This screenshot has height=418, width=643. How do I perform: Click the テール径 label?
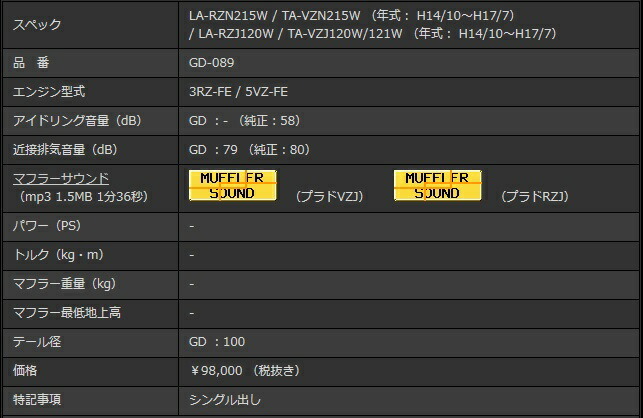pyautogui.click(x=37, y=342)
